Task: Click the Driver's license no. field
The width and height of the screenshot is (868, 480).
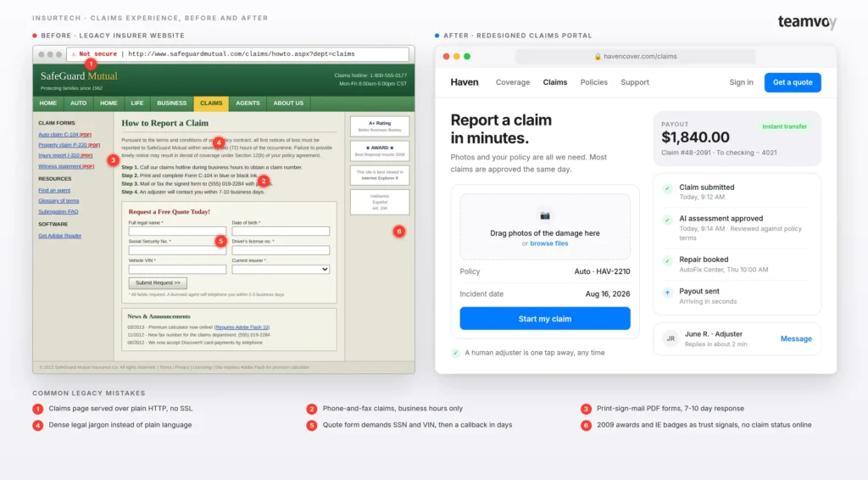Action: 281,250
